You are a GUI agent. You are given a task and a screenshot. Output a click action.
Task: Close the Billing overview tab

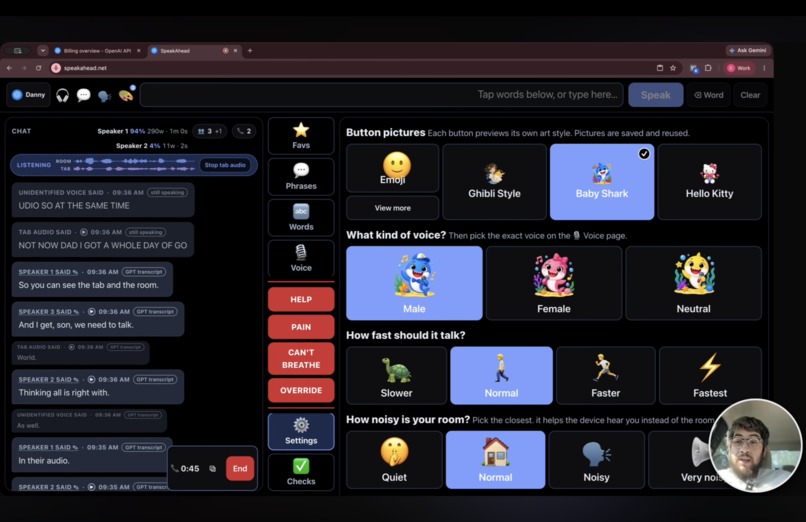pyautogui.click(x=138, y=50)
